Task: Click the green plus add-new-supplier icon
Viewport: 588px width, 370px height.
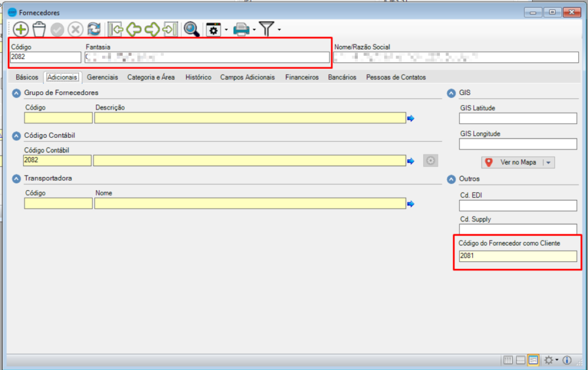Action: (x=21, y=29)
